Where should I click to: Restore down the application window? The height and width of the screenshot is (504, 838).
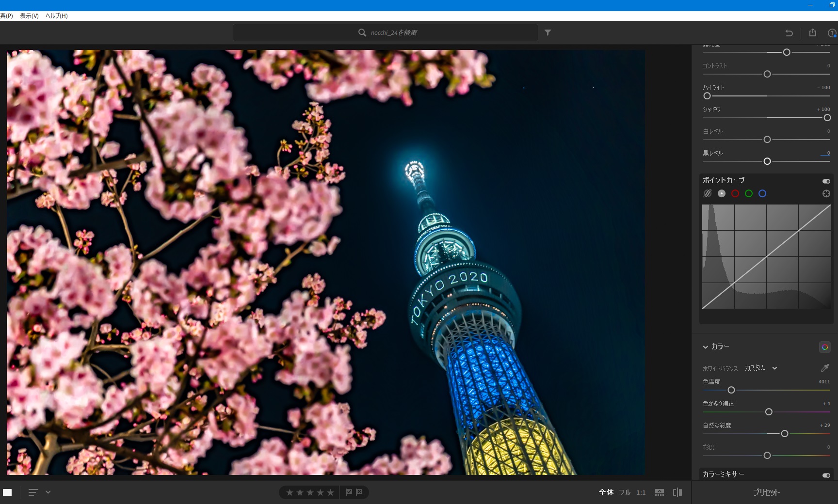(832, 5)
